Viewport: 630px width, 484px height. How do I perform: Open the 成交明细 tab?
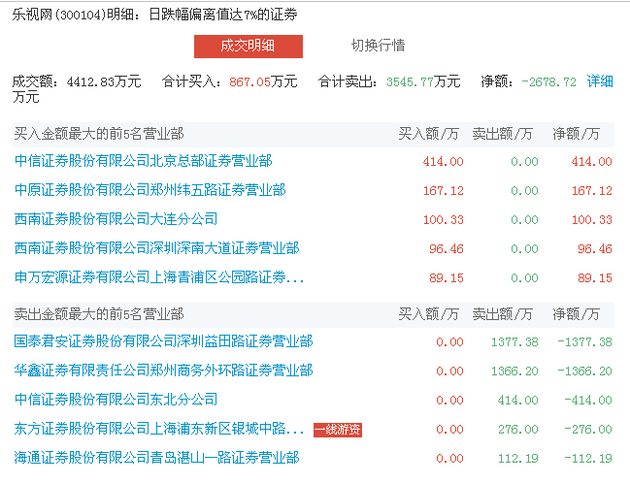pyautogui.click(x=248, y=46)
